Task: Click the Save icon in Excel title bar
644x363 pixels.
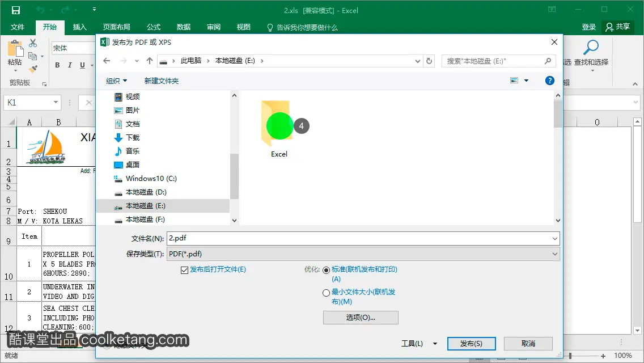Action: pos(16,10)
